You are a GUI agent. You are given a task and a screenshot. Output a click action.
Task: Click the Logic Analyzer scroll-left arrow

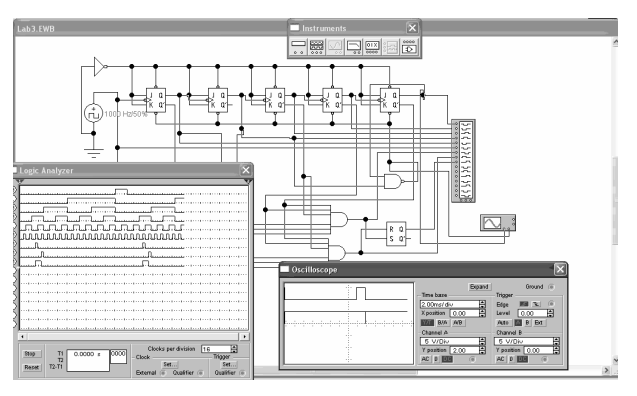[x=22, y=336]
